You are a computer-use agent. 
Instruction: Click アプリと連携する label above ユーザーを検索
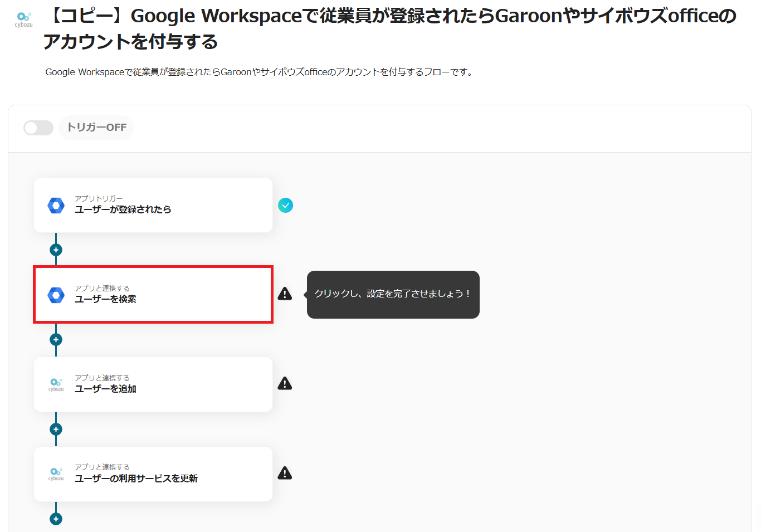coord(102,288)
